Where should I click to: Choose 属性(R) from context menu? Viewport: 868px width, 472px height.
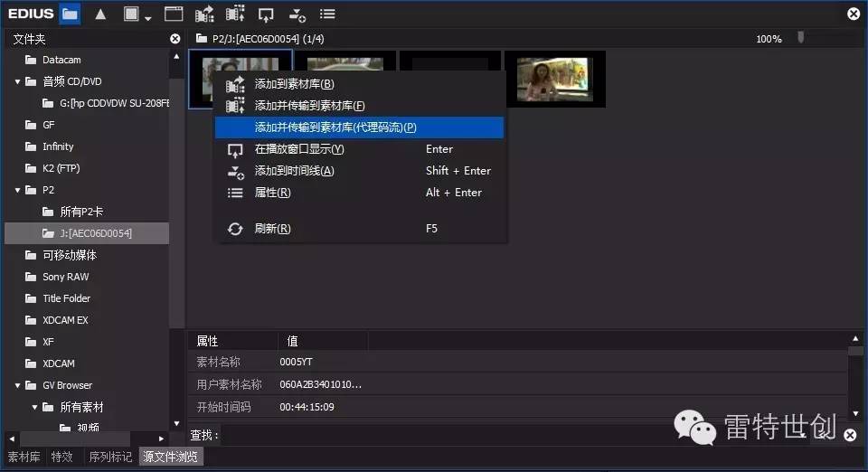coord(359,193)
